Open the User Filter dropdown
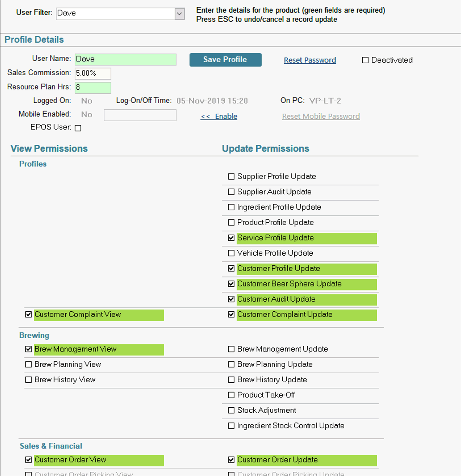This screenshot has width=461, height=476. pyautogui.click(x=179, y=13)
